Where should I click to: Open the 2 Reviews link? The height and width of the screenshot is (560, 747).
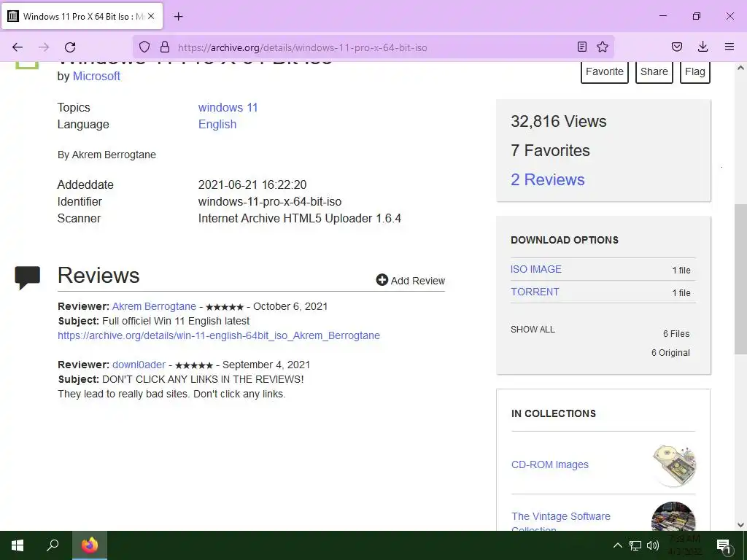(x=547, y=179)
